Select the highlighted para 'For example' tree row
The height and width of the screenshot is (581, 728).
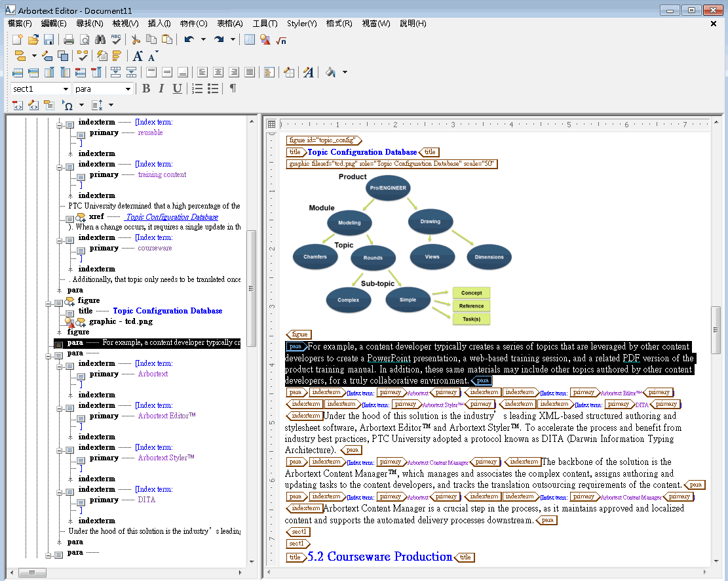click(147, 343)
